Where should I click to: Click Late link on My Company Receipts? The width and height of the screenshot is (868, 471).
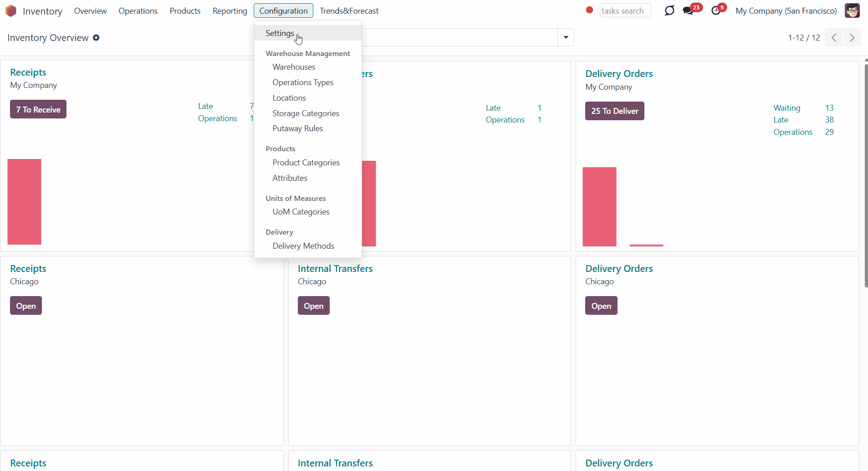(x=205, y=106)
